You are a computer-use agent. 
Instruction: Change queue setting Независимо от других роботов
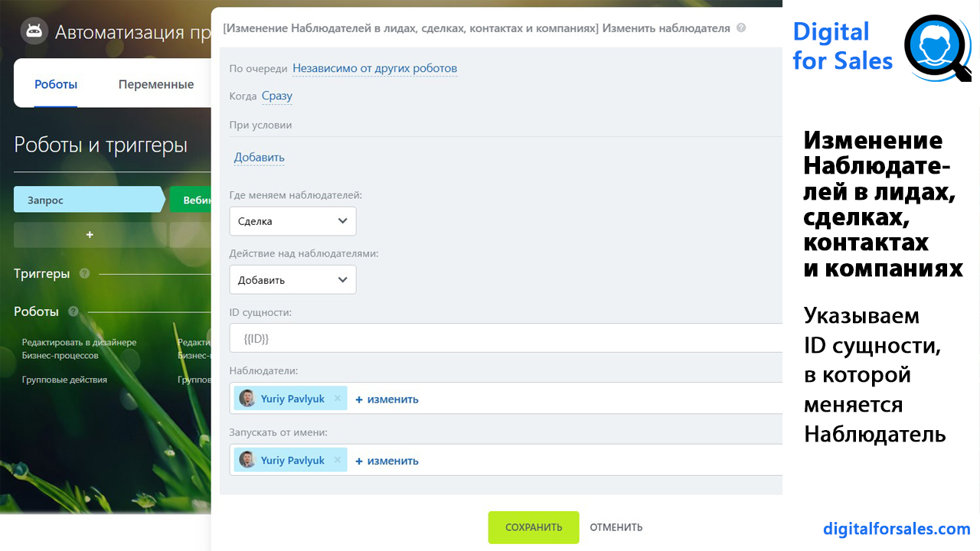point(374,69)
